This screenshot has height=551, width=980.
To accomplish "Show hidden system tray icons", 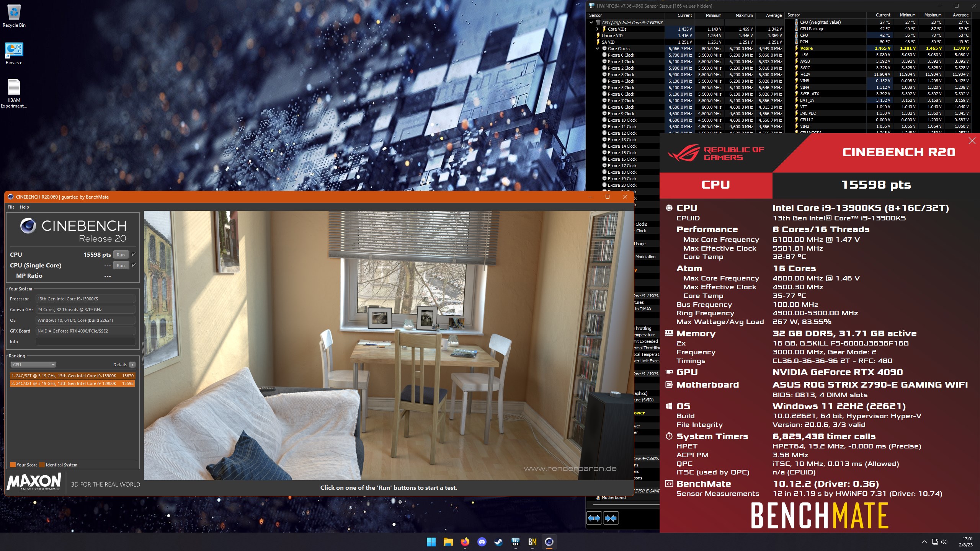I will [924, 542].
